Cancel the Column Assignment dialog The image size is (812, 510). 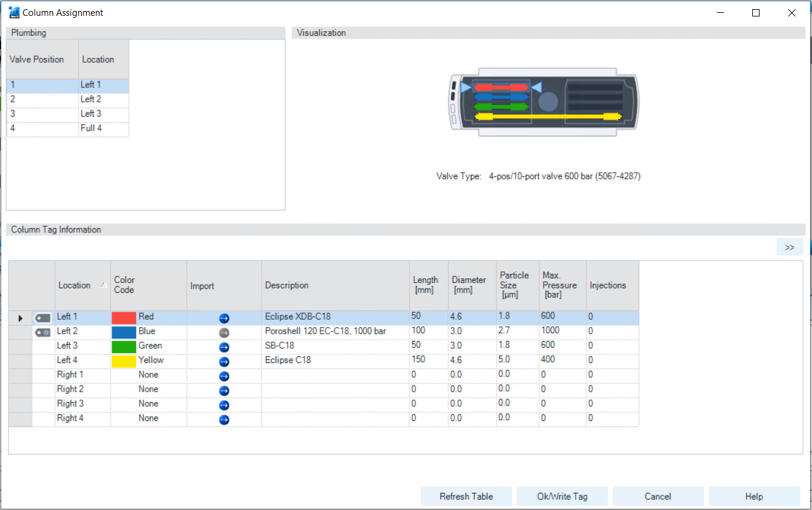tap(658, 496)
